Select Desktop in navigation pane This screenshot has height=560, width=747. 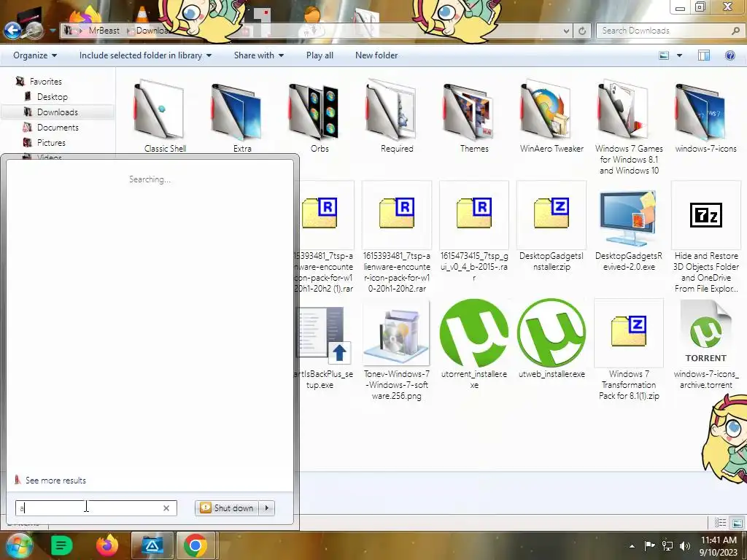pos(53,97)
